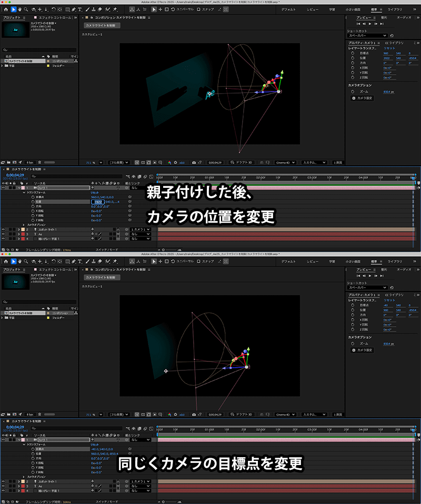Select the Hand tool in the top toolbar
The image size is (421, 504).
pyautogui.click(x=20, y=9)
